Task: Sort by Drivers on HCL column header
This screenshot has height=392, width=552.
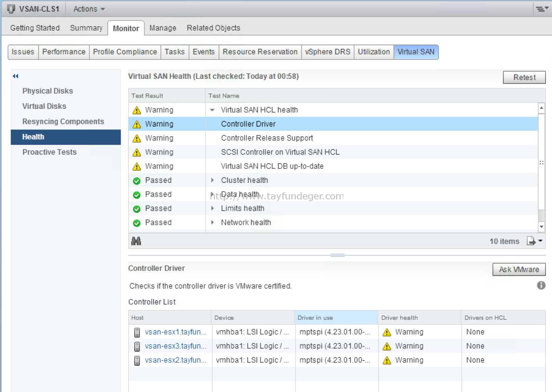Action: (x=503, y=318)
